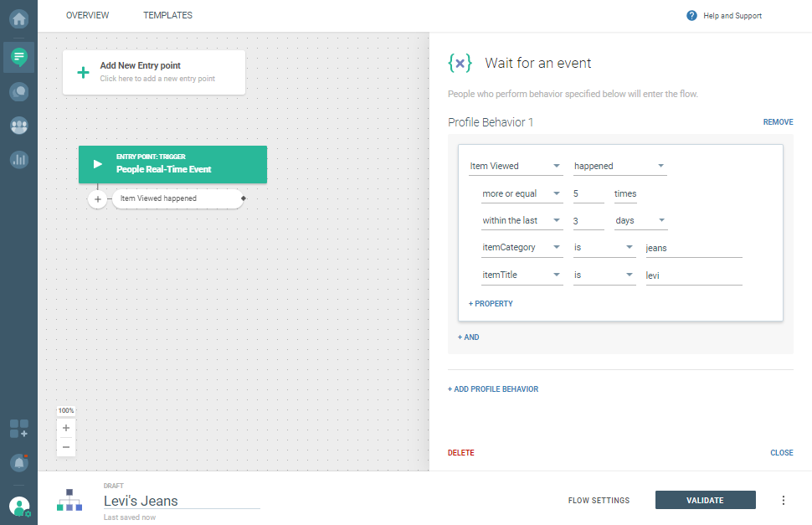The width and height of the screenshot is (812, 525).
Task: Expand the days time unit dropdown
Action: (640, 221)
